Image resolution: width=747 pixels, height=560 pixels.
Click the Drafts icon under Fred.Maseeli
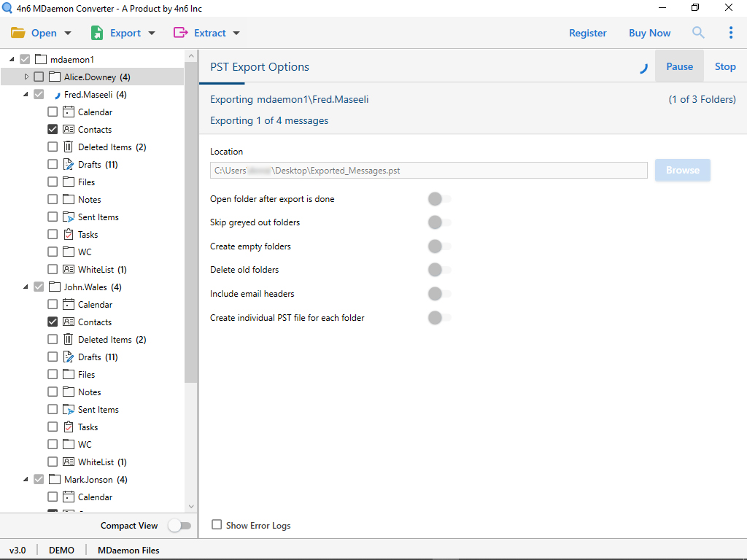click(69, 165)
